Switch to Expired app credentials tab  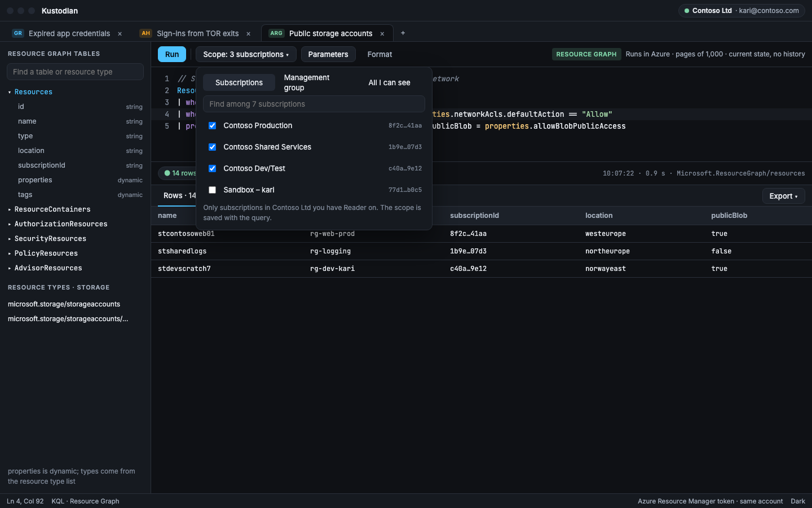[69, 34]
